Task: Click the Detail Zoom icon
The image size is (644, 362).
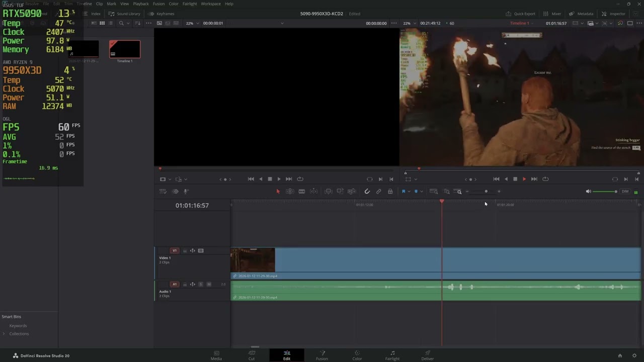Action: (446, 192)
